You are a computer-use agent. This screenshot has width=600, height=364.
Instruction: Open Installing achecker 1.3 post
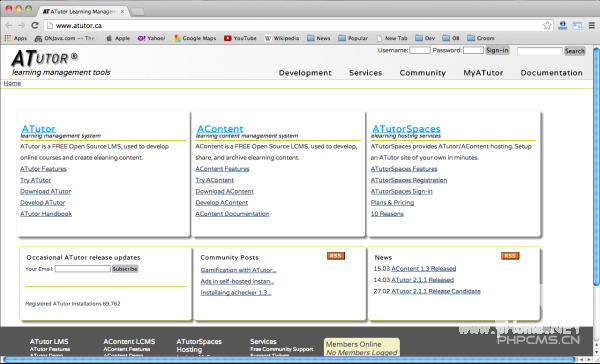coord(236,292)
